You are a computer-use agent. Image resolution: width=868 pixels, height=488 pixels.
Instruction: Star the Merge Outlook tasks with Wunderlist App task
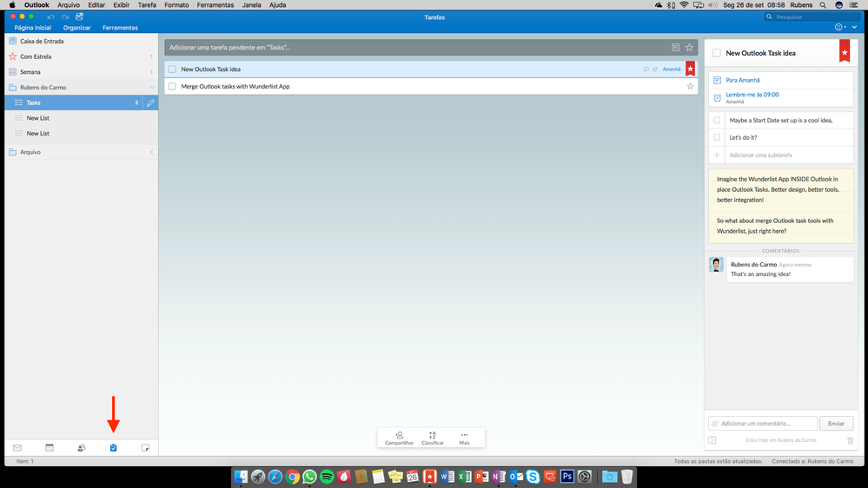pyautogui.click(x=690, y=86)
